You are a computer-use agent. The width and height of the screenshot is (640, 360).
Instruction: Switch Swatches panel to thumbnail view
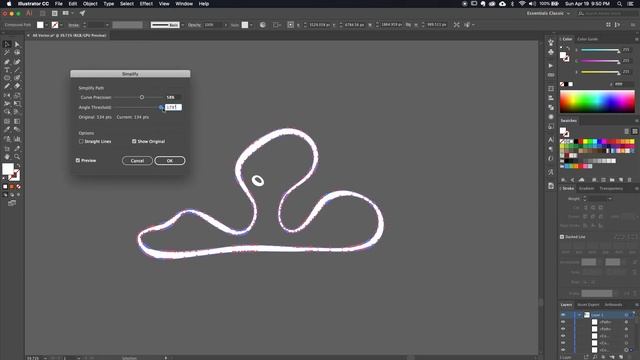point(635,131)
